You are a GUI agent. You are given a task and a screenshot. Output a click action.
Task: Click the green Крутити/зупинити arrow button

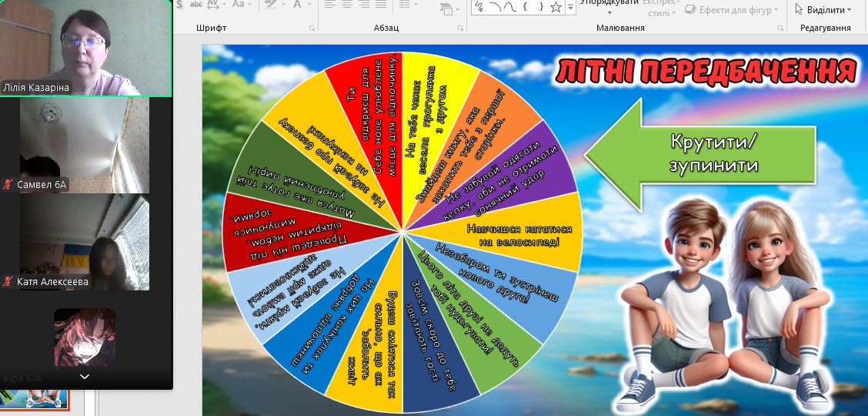[x=699, y=155]
